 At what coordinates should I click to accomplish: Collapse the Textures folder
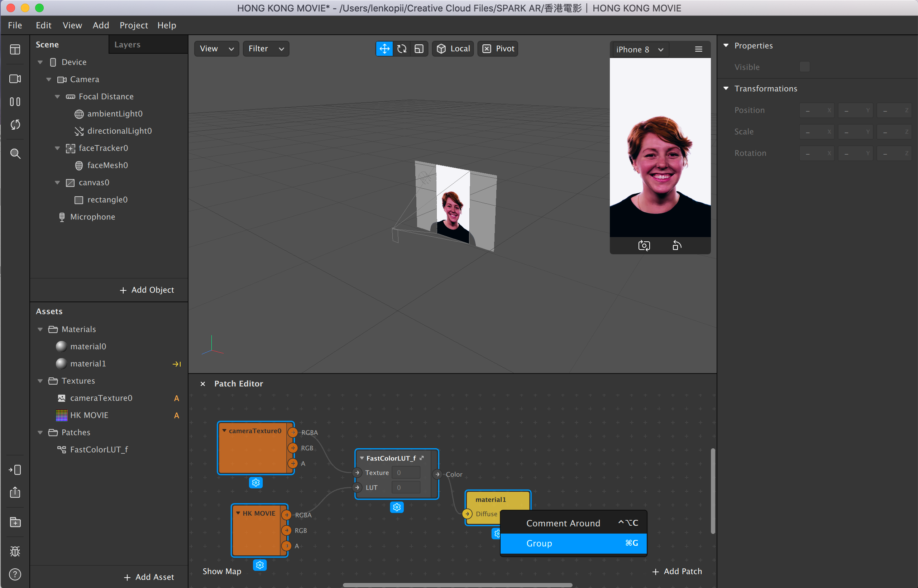(40, 381)
